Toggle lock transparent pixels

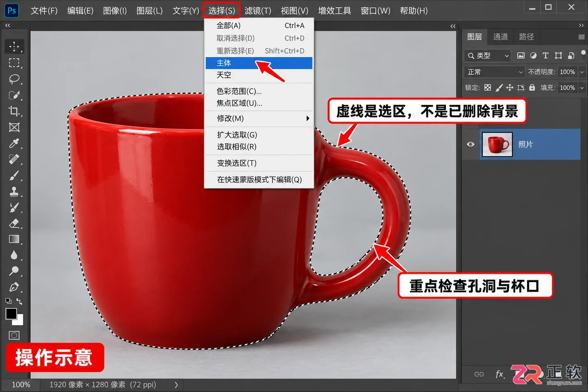(488, 87)
